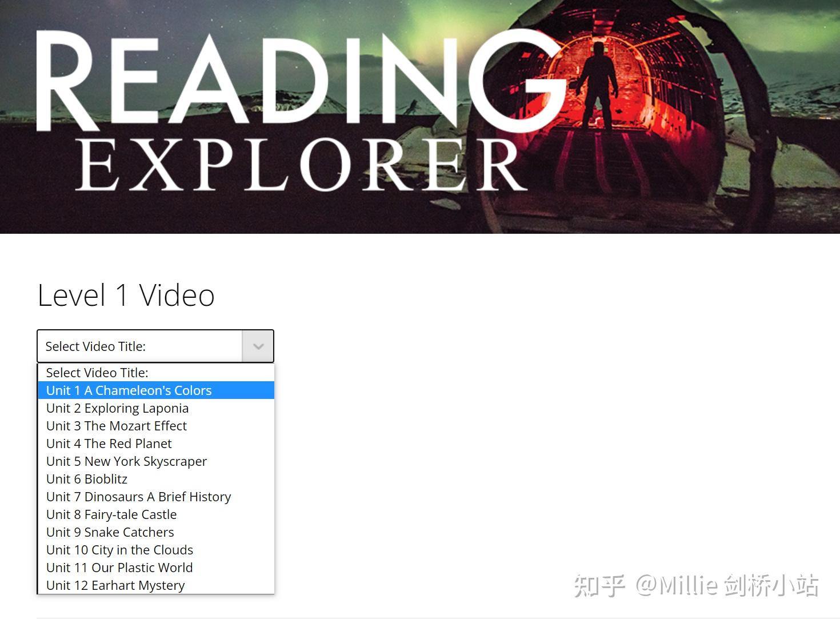
Task: Select Unit 6 Bioblitz
Action: 86,479
